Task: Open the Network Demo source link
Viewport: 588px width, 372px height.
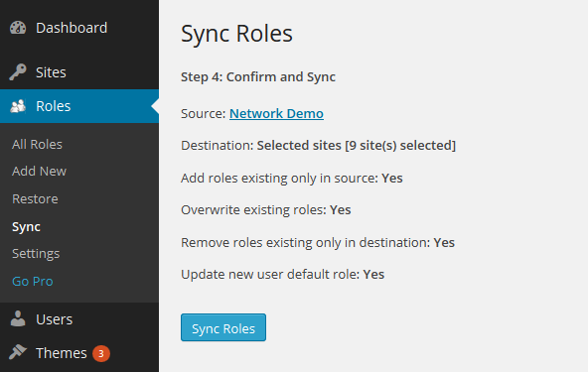Action: 276,113
